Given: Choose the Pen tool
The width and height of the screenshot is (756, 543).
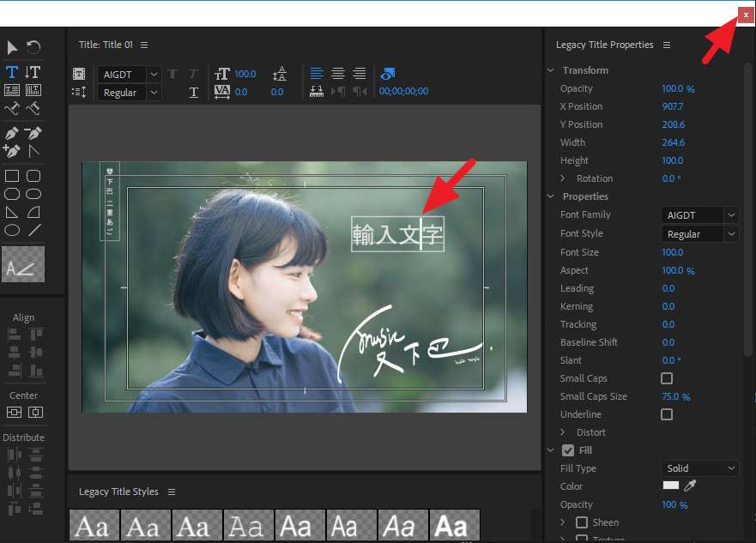Looking at the screenshot, I should click(x=12, y=133).
